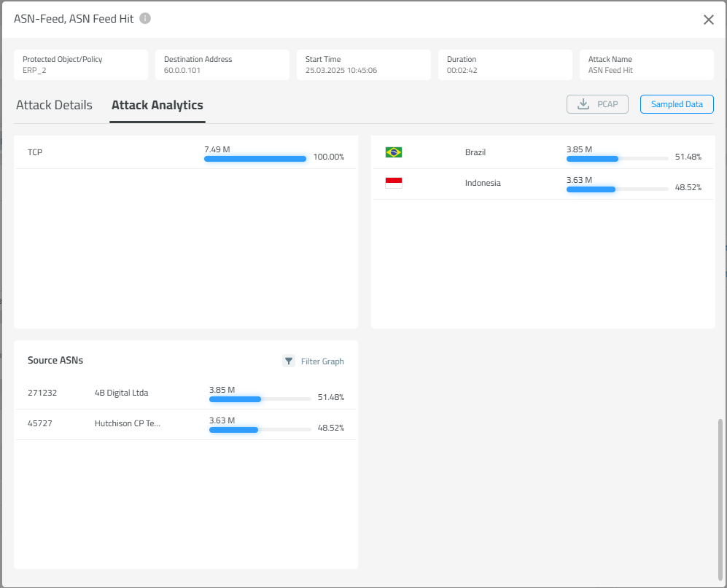Close the ASN Feed Hit dialog
Screen dimensions: 727x588
[708, 20]
